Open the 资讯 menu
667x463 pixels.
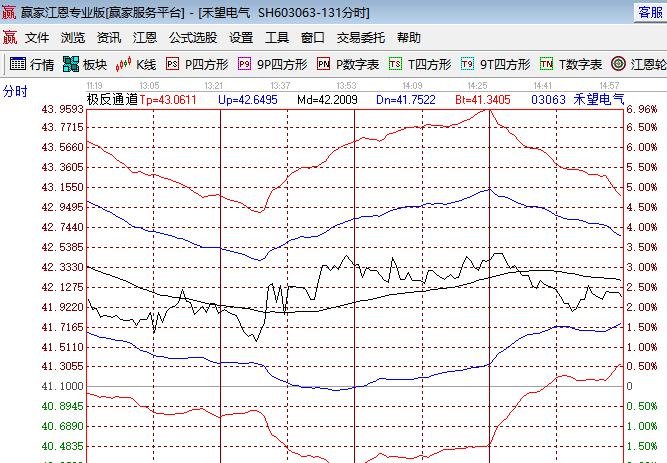[109, 37]
